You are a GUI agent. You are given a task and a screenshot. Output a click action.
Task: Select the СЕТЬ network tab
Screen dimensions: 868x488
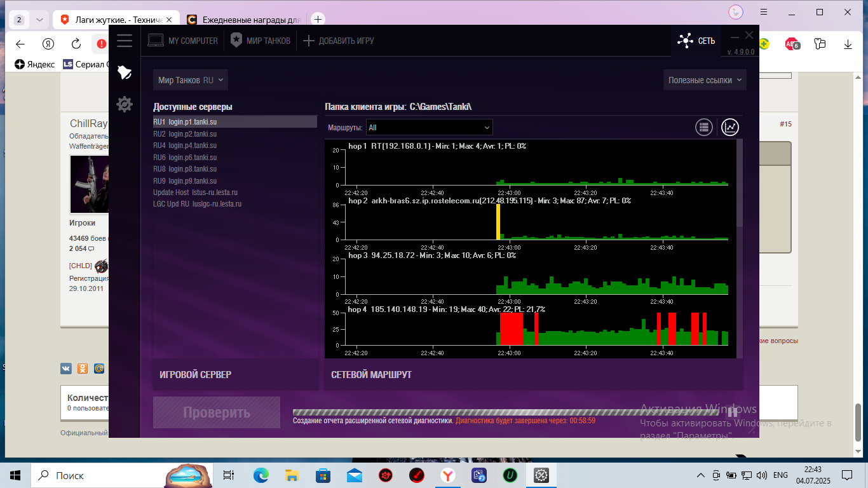(696, 41)
